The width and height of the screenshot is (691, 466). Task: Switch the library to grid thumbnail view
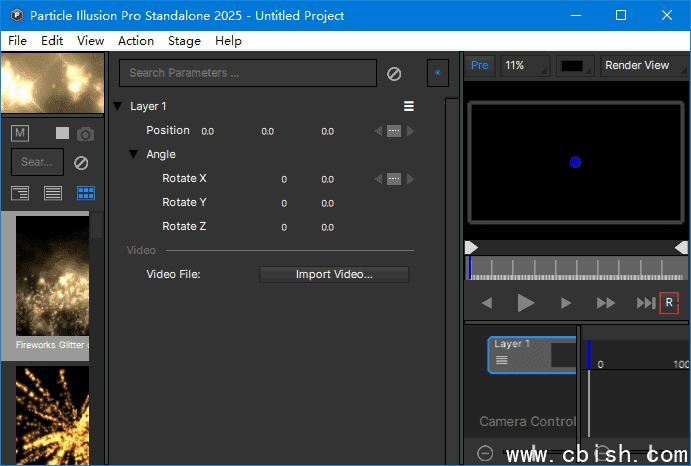click(86, 193)
